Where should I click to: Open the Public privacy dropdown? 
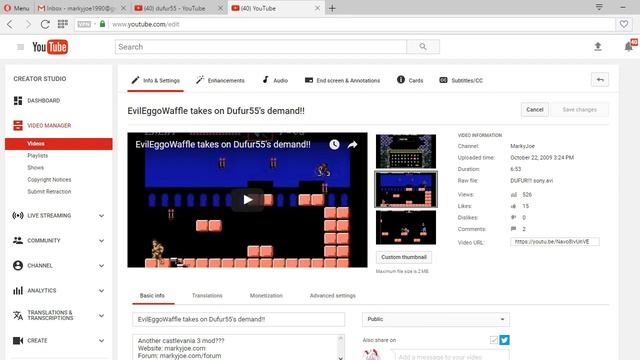click(x=436, y=319)
